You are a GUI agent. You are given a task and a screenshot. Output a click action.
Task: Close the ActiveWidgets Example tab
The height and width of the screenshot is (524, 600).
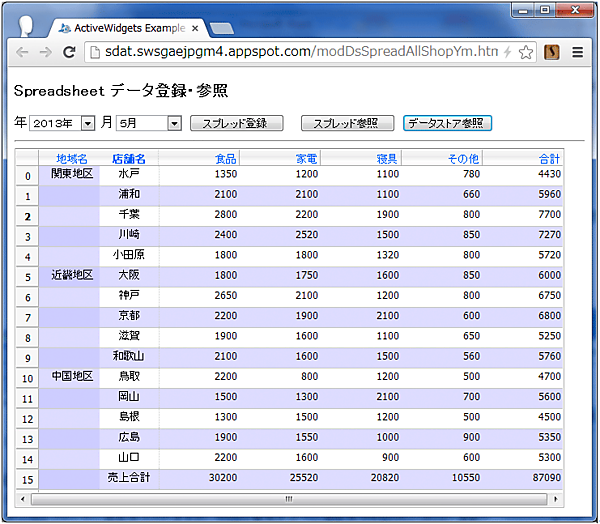click(x=194, y=27)
